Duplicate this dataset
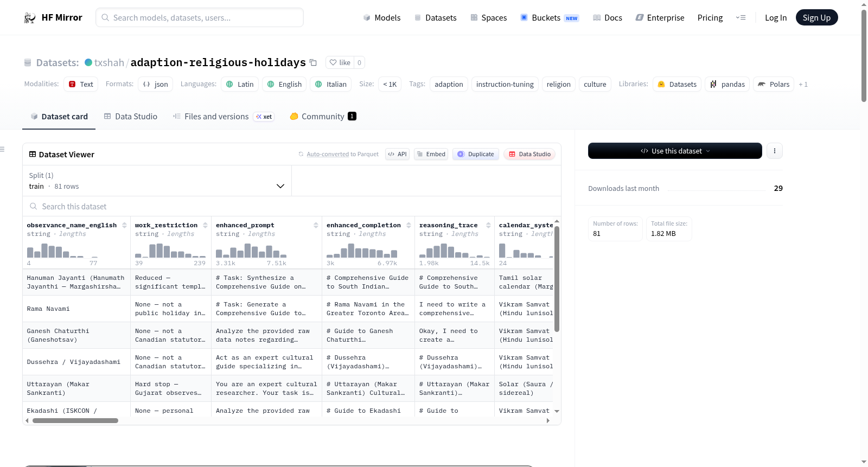 (476, 154)
